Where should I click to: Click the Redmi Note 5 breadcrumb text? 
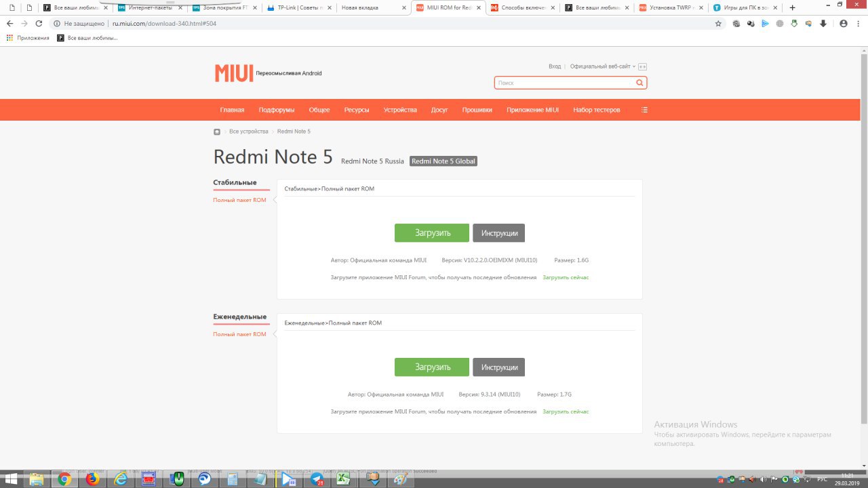[294, 131]
